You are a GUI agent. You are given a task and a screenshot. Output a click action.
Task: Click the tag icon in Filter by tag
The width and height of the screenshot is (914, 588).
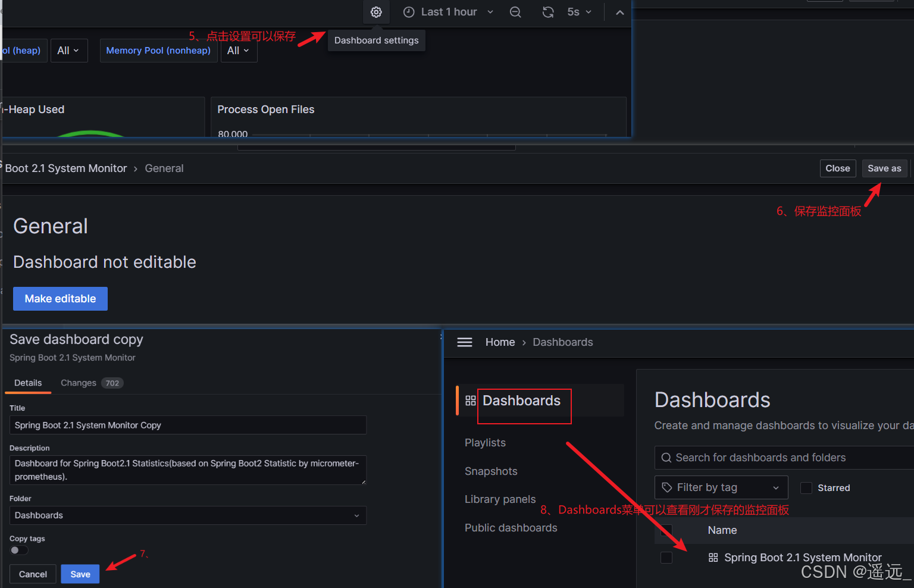click(667, 487)
